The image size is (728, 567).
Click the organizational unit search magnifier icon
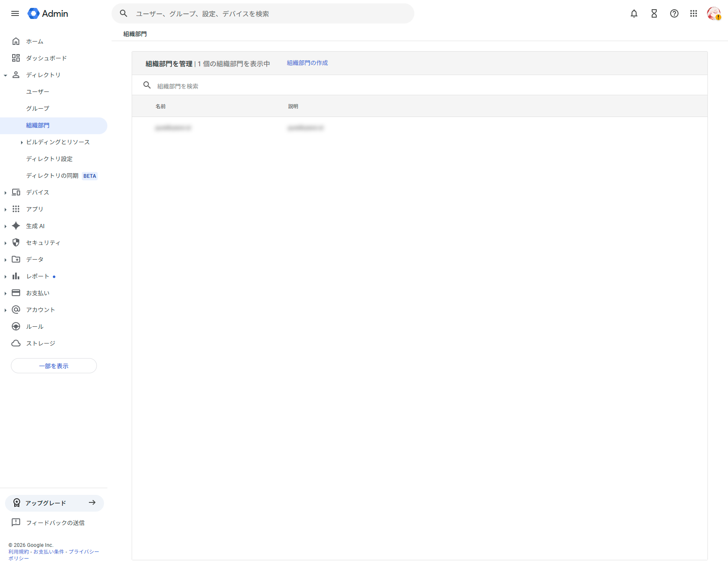click(147, 85)
